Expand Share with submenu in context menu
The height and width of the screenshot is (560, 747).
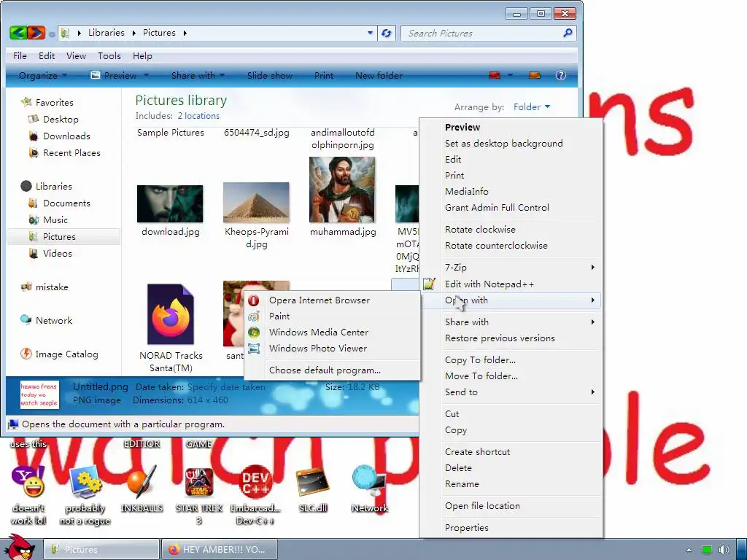point(592,322)
